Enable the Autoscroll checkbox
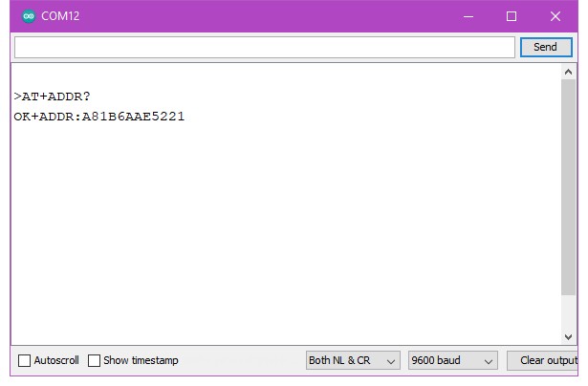 (25, 361)
